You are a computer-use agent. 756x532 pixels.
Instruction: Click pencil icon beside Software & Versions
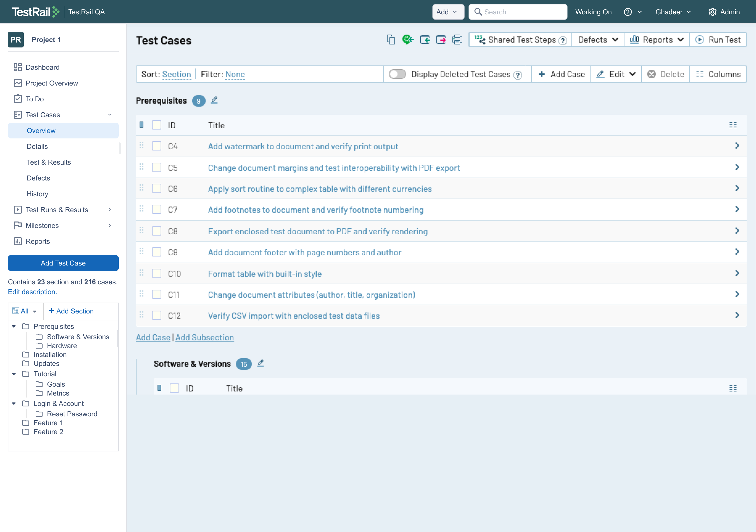point(260,363)
